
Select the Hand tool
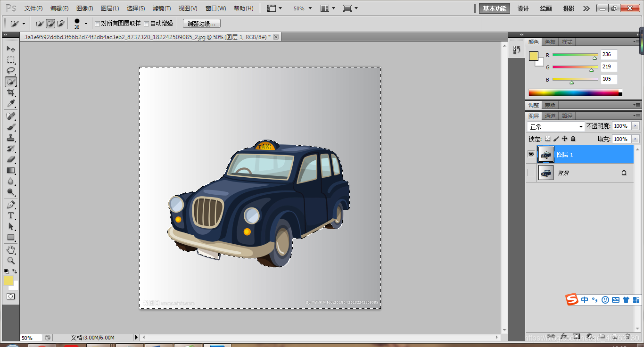[11, 249]
